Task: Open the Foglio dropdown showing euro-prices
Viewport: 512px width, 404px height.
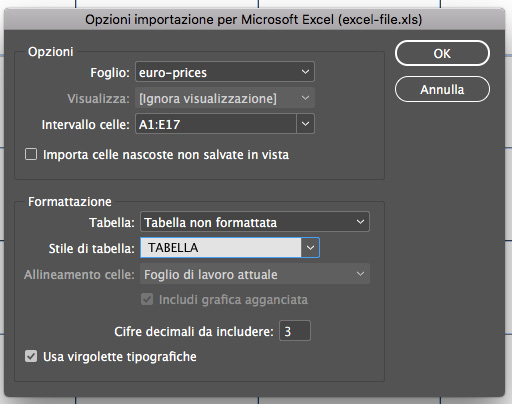Action: pos(225,72)
